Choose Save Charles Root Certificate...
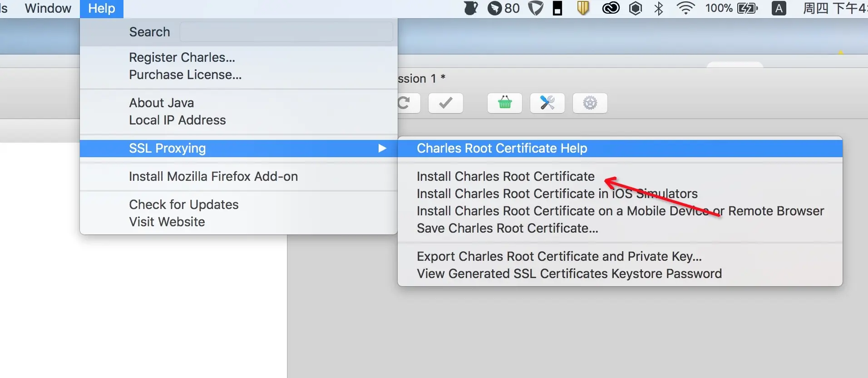 coord(620,229)
